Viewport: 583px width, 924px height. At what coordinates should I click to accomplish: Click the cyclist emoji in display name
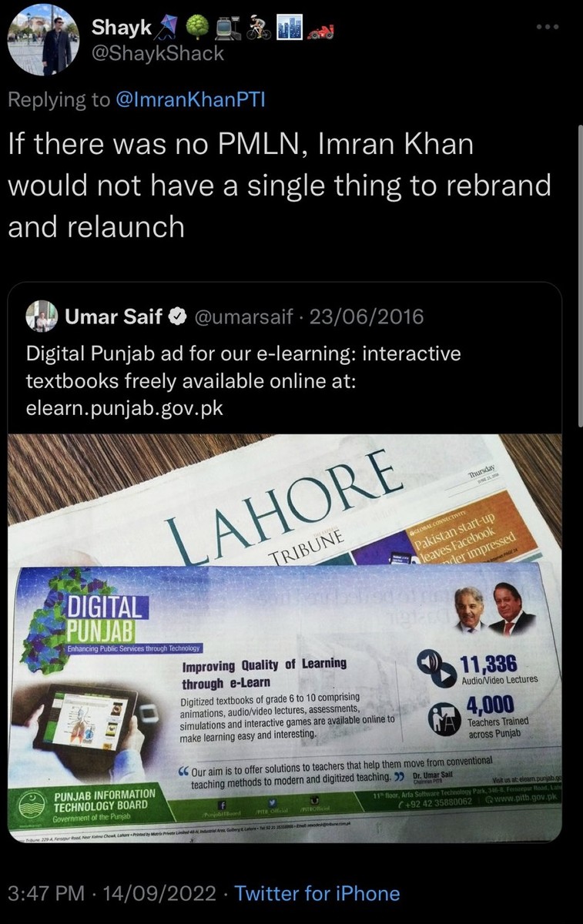click(258, 28)
